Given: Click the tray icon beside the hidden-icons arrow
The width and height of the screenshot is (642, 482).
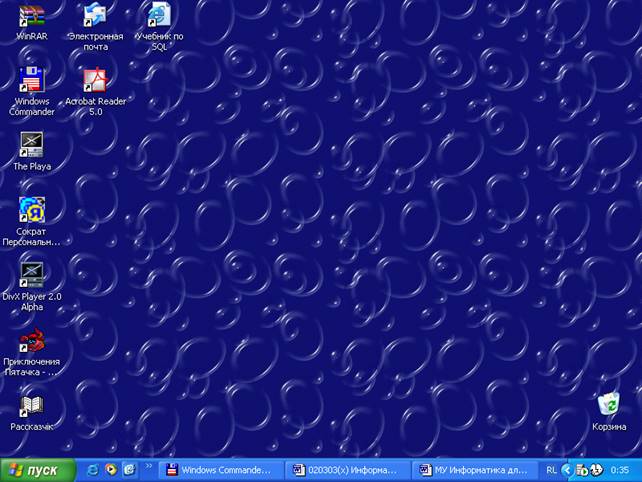Looking at the screenshot, I should tap(582, 471).
